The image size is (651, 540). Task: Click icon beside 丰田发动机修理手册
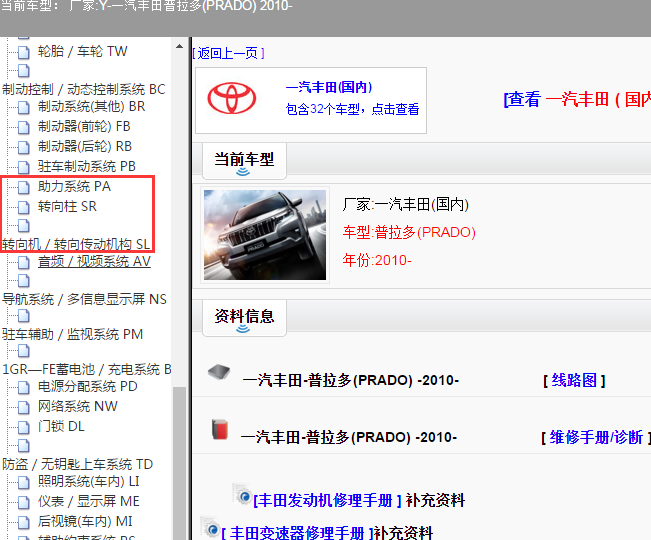[x=242, y=493]
